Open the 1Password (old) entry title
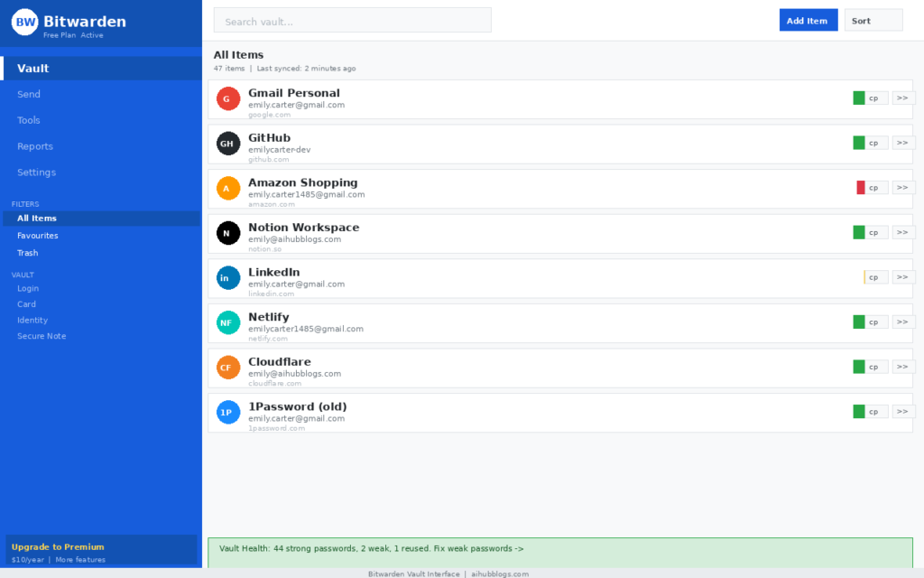Screen dimensions: 924x578 point(298,406)
